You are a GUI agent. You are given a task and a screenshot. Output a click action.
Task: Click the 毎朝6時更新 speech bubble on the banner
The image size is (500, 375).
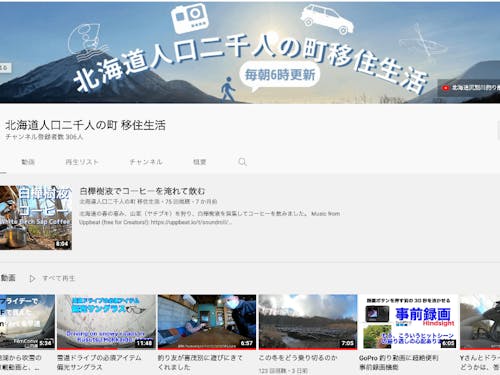pos(280,76)
